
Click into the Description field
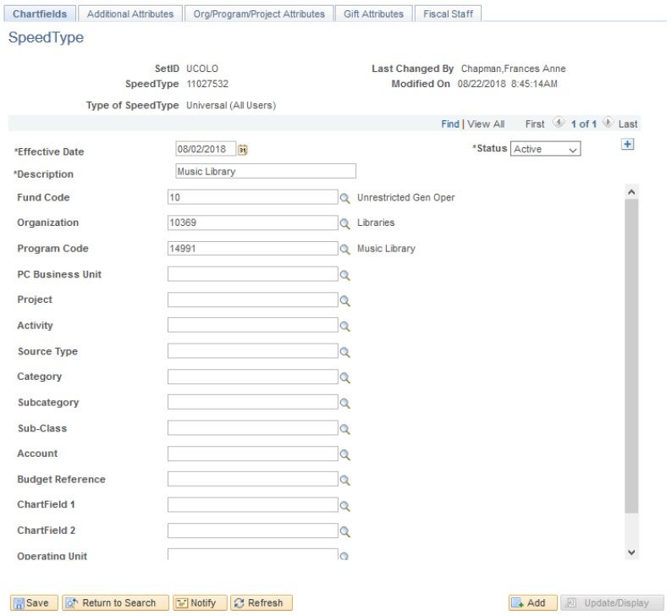click(x=266, y=172)
